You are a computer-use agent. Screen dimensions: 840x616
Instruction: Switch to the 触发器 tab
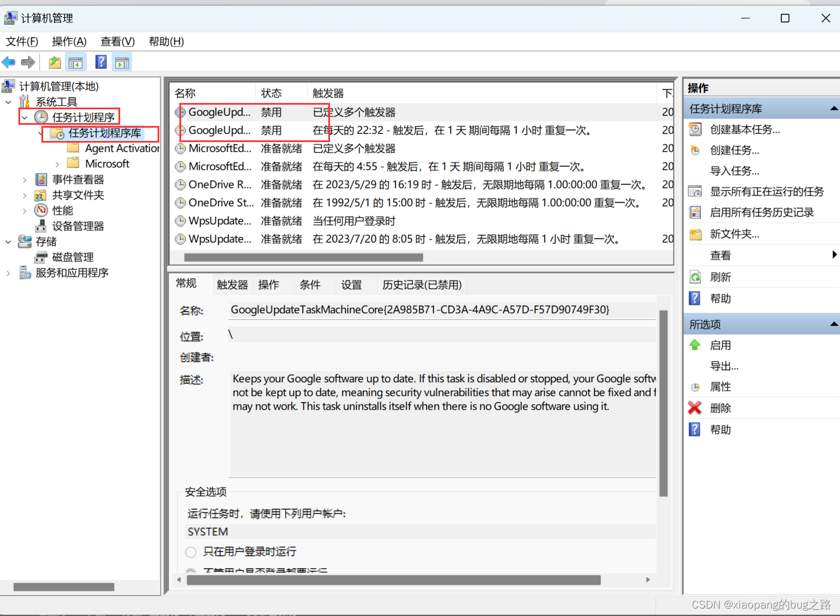(232, 285)
